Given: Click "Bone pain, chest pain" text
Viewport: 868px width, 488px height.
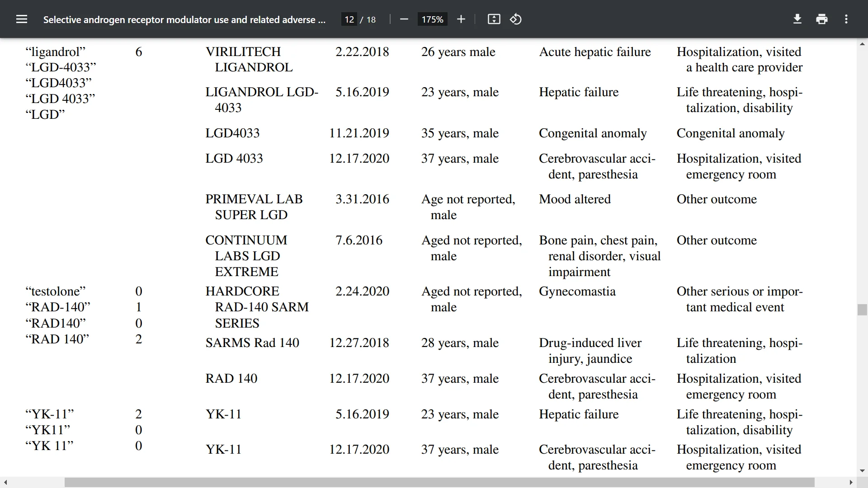Looking at the screenshot, I should (598, 240).
